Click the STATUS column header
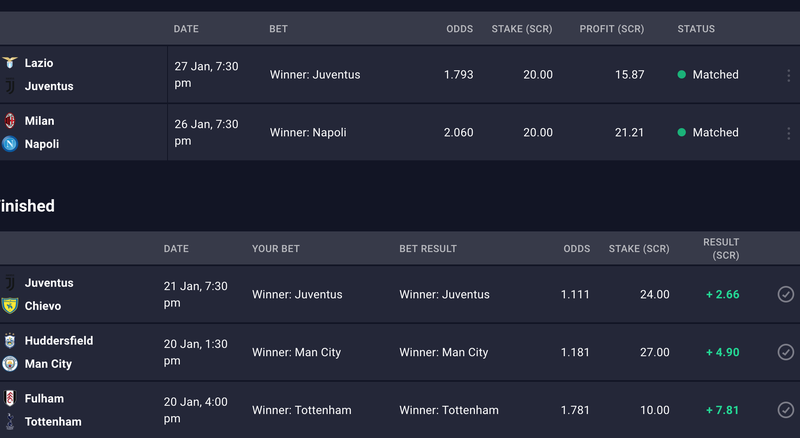 tap(696, 29)
